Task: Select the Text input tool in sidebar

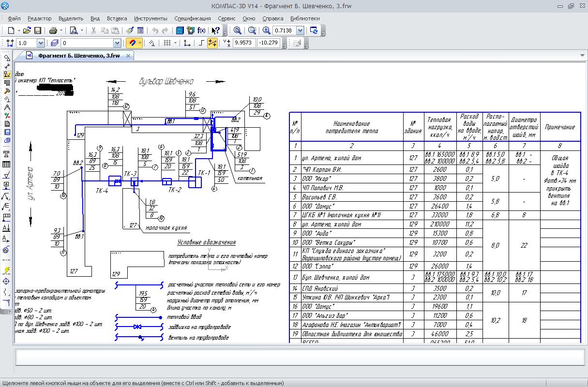Action: (x=7, y=154)
